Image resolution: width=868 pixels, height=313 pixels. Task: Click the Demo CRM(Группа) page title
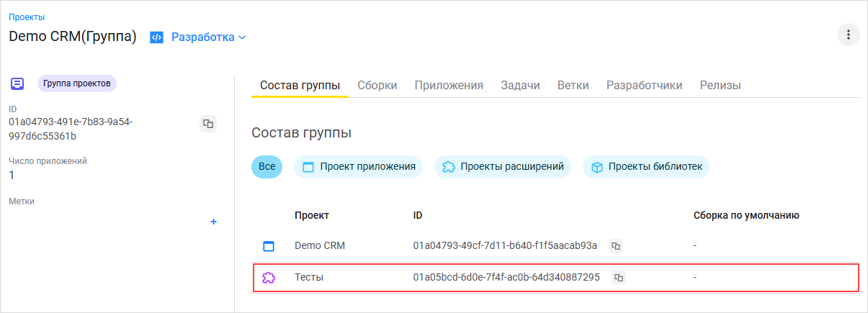[x=73, y=37]
